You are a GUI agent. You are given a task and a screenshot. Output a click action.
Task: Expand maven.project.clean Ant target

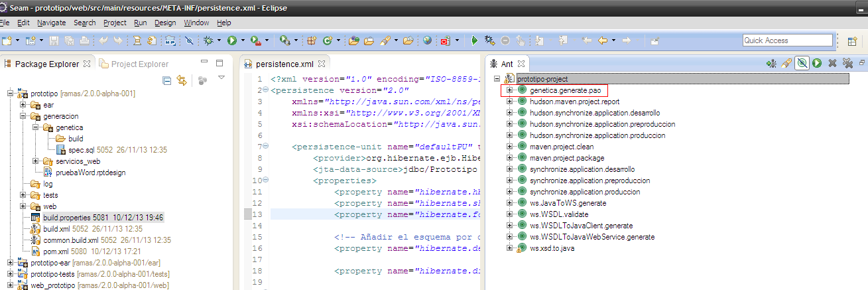pyautogui.click(x=509, y=147)
